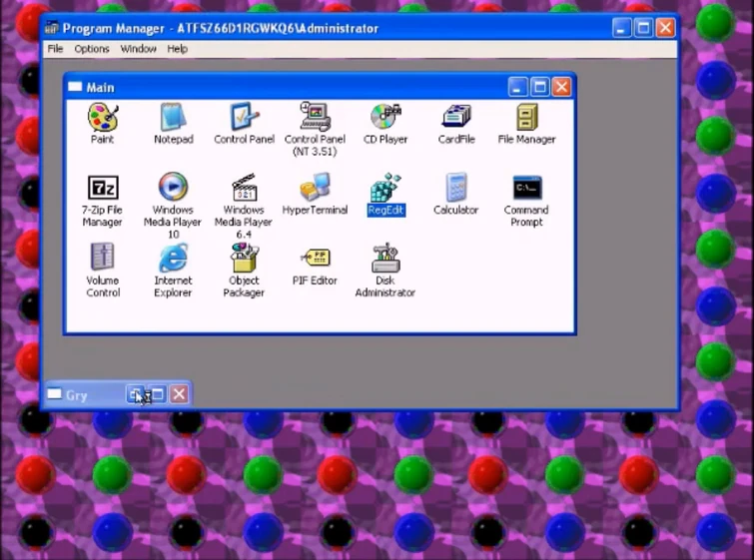Restore the minimized Gry group window
This screenshot has width=754, height=560.
tap(136, 394)
